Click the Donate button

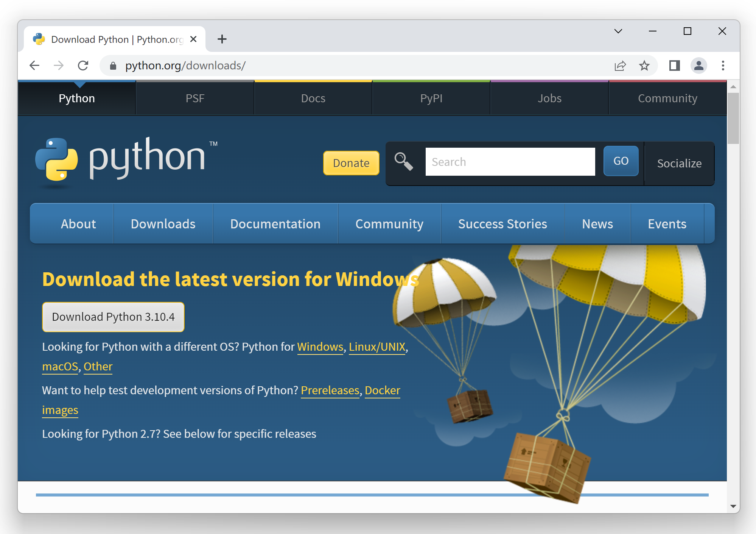pyautogui.click(x=351, y=163)
